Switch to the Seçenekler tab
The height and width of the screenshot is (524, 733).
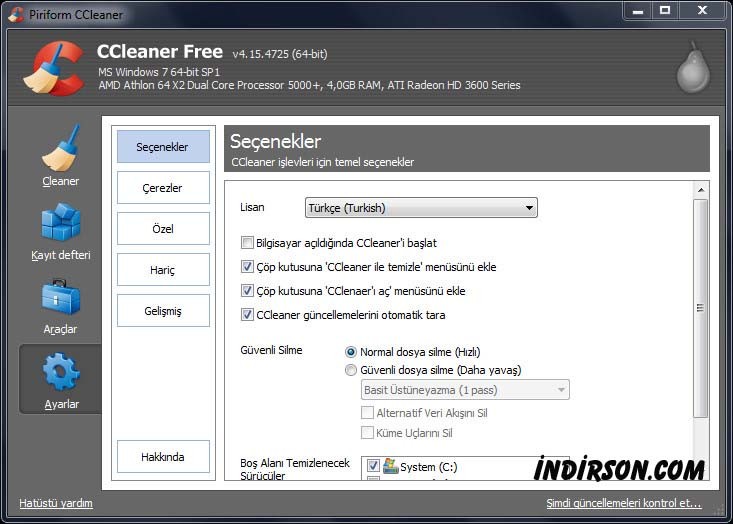pyautogui.click(x=163, y=147)
